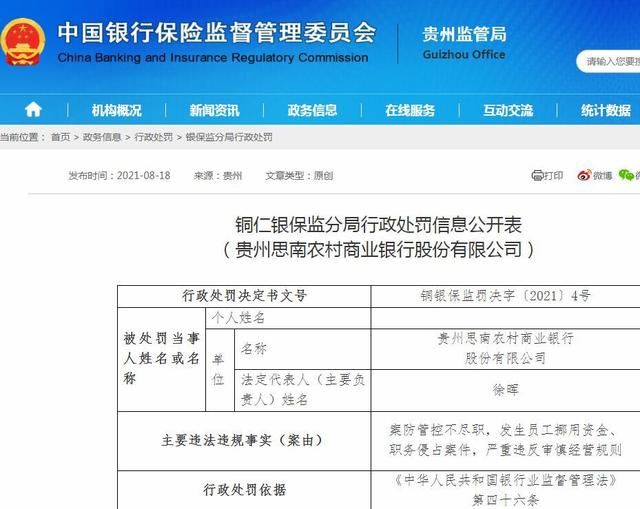Click the 名称 cell in table
Viewport: 640px width, 509px height.
tap(302, 349)
